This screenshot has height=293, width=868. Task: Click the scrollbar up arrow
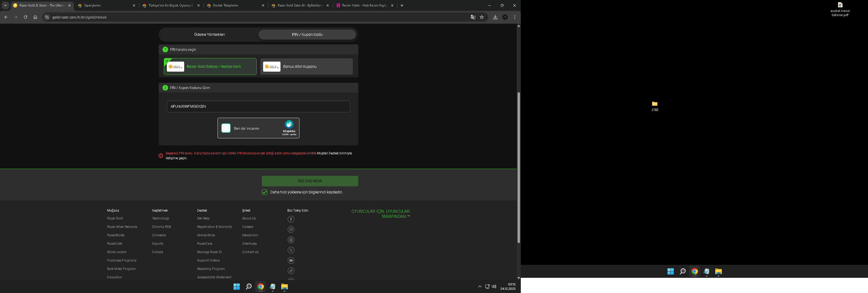click(x=519, y=26)
